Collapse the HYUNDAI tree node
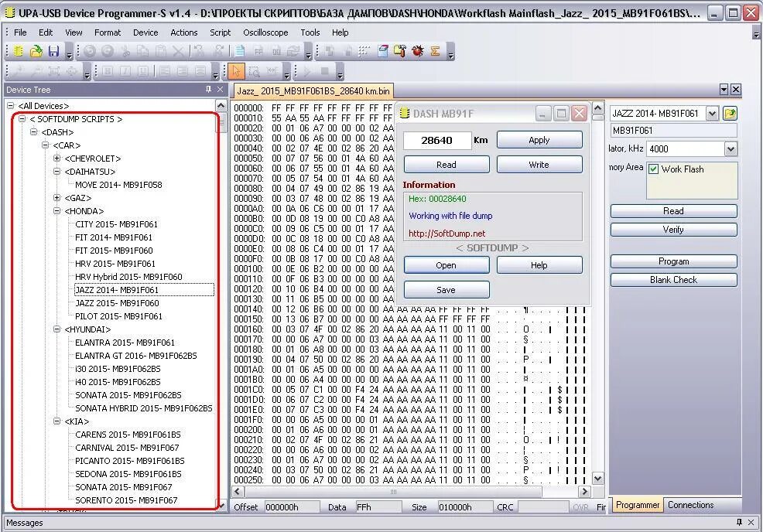 [57, 329]
